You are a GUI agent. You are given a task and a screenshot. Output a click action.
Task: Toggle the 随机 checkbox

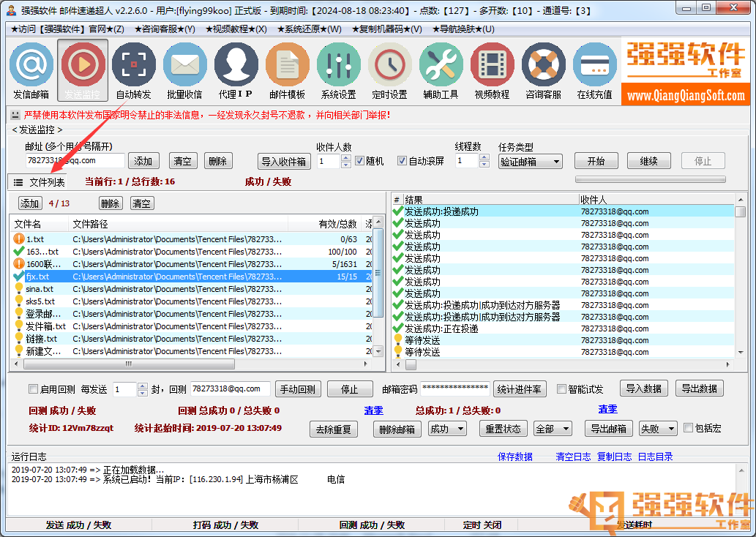pyautogui.click(x=359, y=161)
